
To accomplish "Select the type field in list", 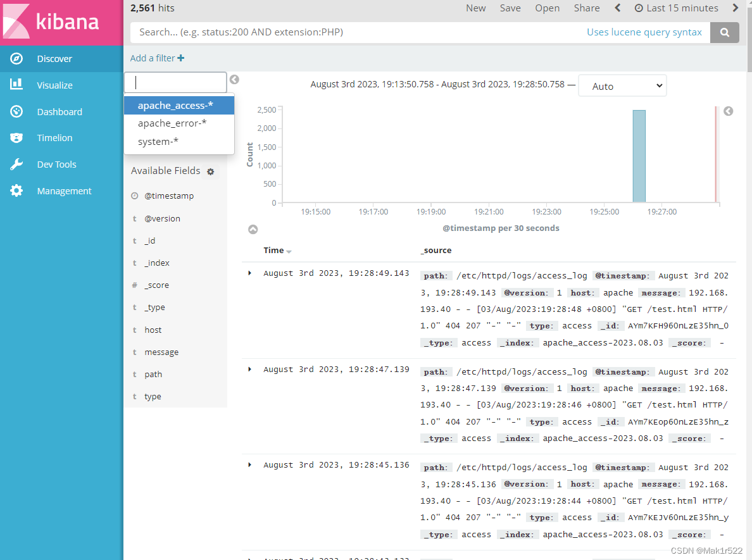I will click(x=153, y=397).
